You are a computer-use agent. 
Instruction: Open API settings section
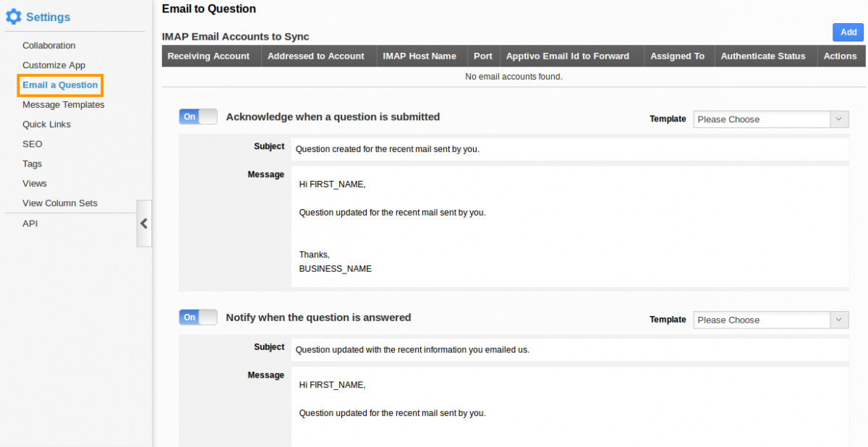(x=30, y=223)
